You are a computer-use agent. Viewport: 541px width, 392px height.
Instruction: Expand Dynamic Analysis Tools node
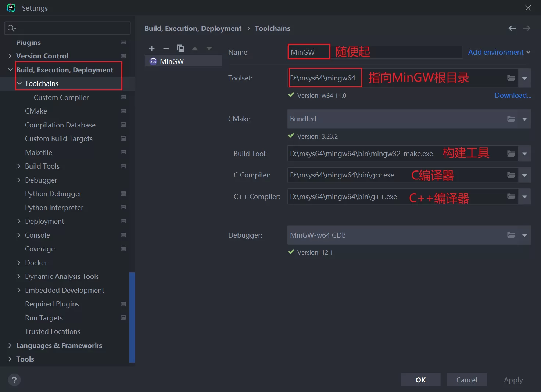coord(19,276)
